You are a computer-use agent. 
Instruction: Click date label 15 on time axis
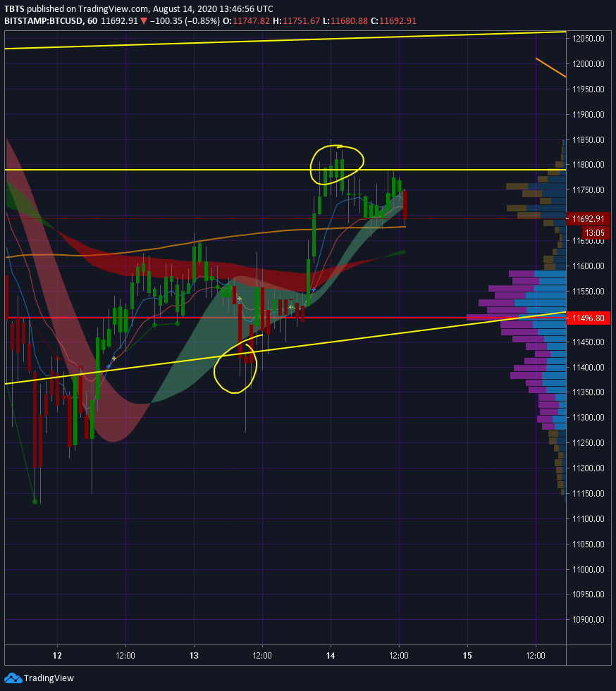(467, 655)
